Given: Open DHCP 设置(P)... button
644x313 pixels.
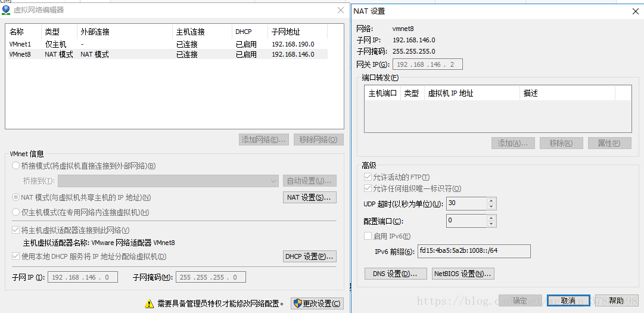Looking at the screenshot, I should coord(310,256).
